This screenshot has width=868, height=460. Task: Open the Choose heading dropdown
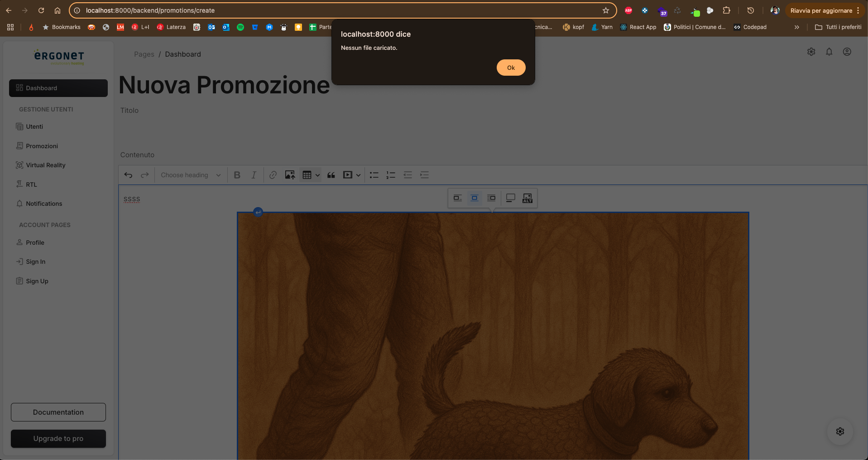click(190, 175)
